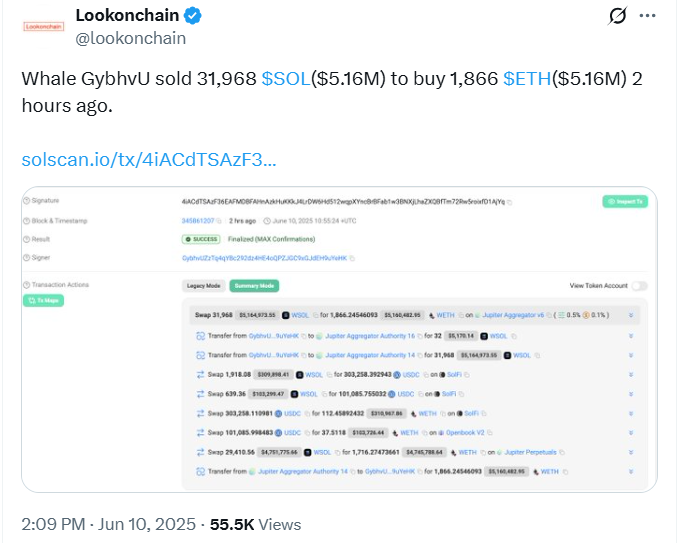Expand the Swap 29,410.56 WSOL row chevron

[x=631, y=452]
